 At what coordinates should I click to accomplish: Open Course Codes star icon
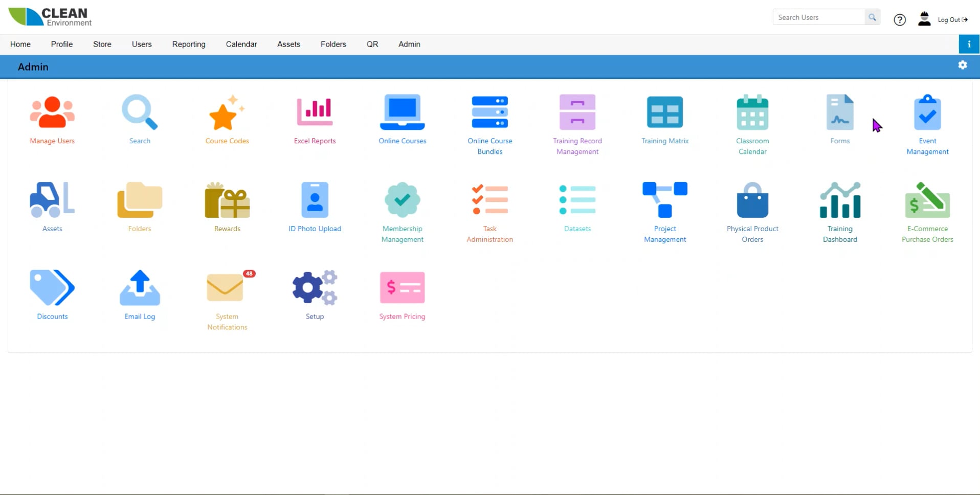(x=227, y=112)
